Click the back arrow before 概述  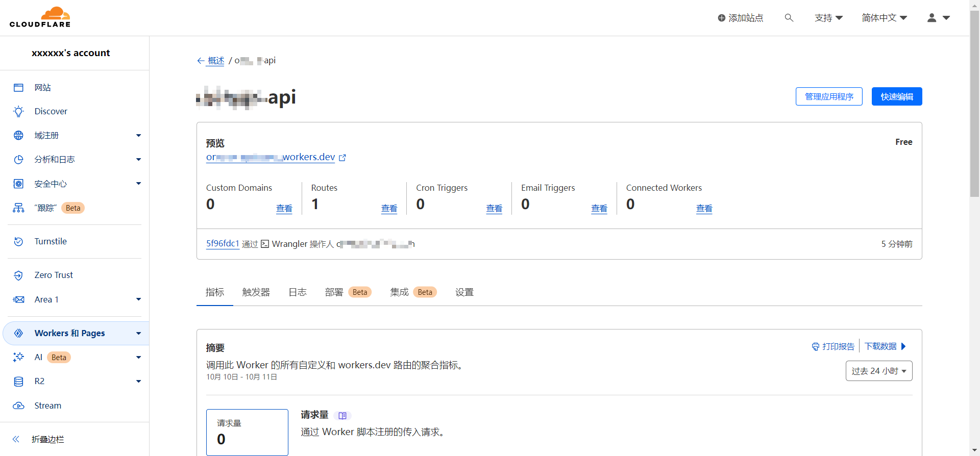pos(201,61)
